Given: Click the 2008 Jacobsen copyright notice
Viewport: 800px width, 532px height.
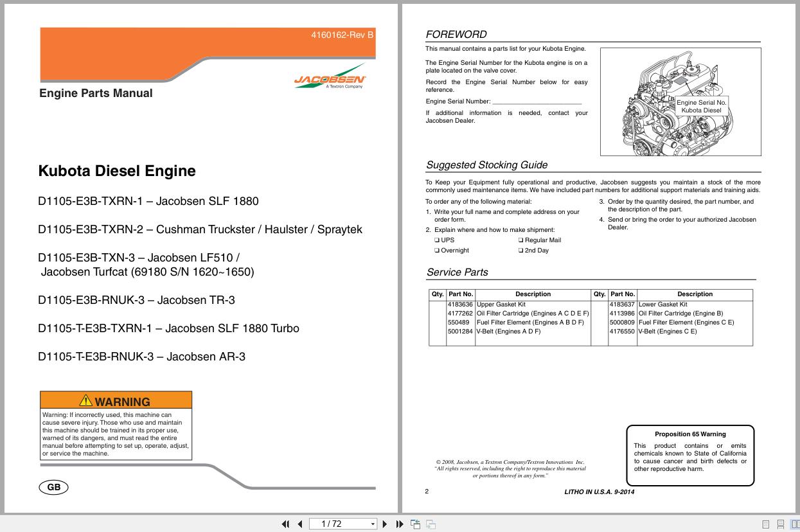Looking at the screenshot, I should coord(510,468).
